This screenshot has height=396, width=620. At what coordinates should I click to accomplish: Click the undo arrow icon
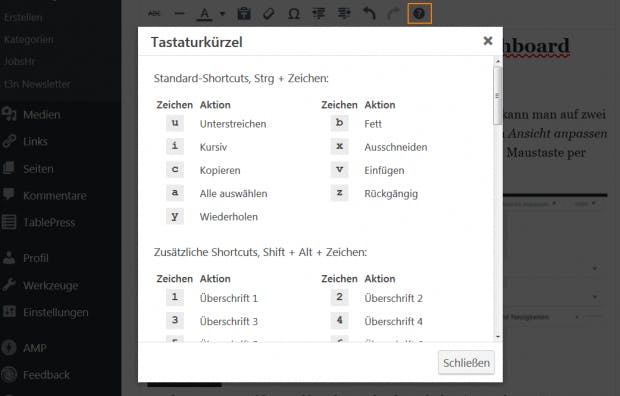[x=369, y=14]
